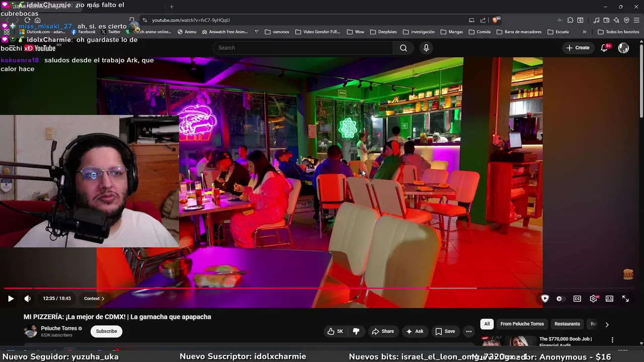Open the Ask AI button
This screenshot has width=644, height=362.
[415, 331]
